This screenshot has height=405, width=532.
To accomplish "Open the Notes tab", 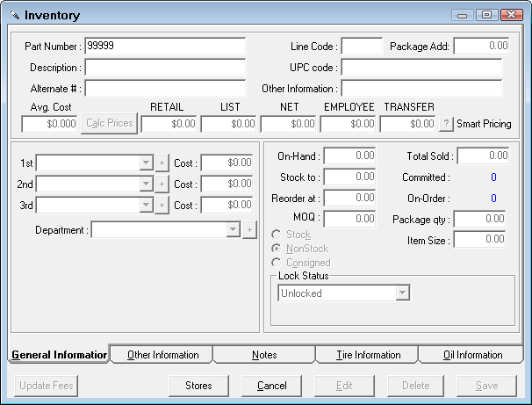I will (264, 355).
